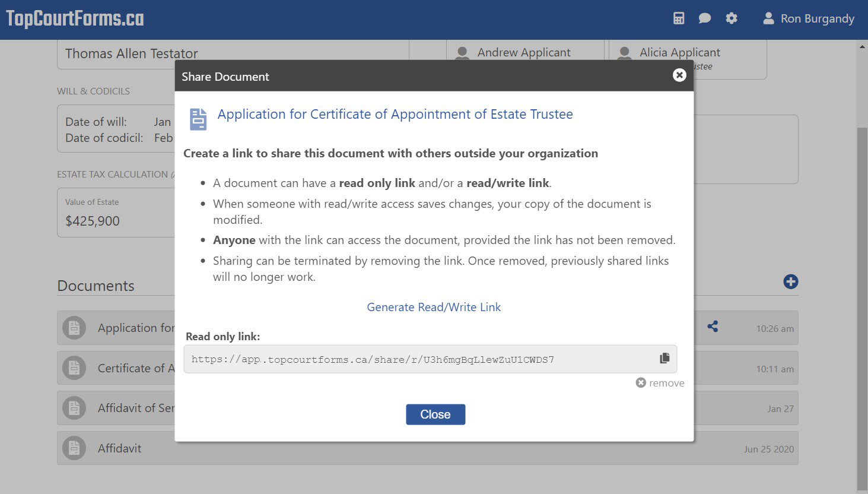
Task: Open the chat messages icon
Action: point(705,18)
